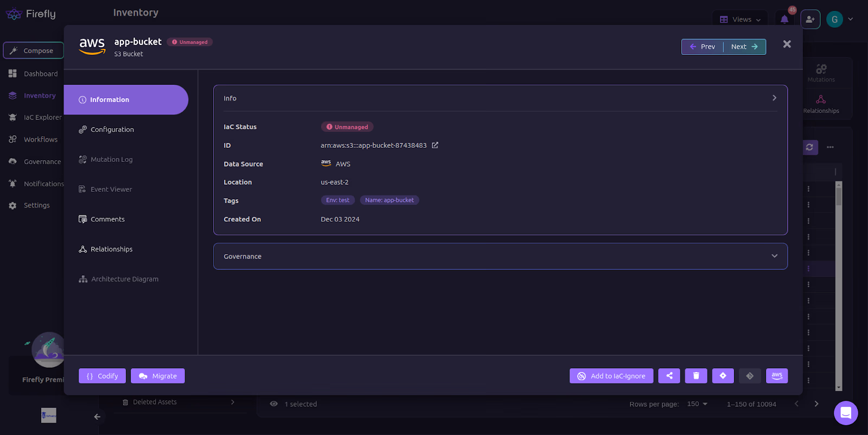Switch to the Configuration tab
868x435 pixels.
coord(106,130)
